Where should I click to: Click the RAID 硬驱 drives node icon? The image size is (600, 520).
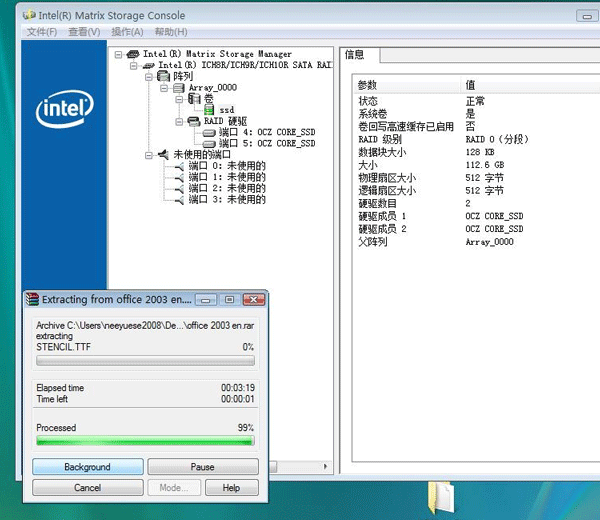194,121
